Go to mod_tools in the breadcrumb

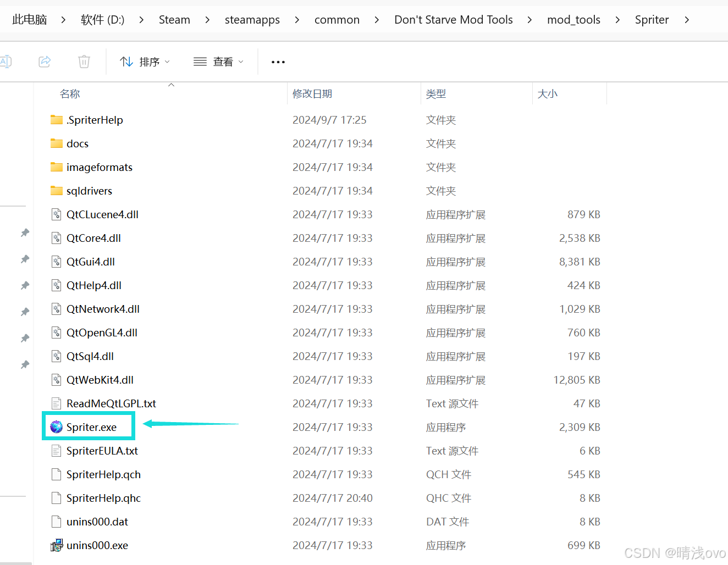tap(573, 20)
